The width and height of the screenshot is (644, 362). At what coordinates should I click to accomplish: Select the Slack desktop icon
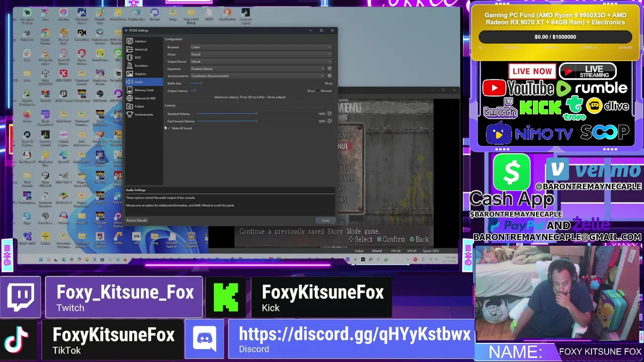[27, 55]
